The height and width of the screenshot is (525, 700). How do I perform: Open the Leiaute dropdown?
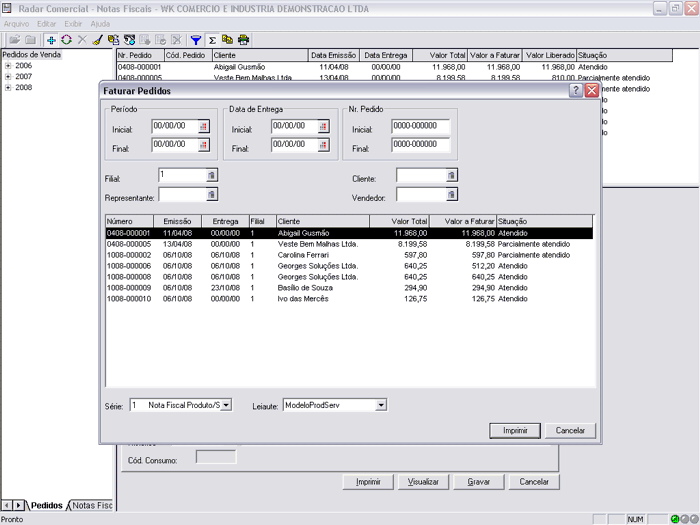(381, 405)
